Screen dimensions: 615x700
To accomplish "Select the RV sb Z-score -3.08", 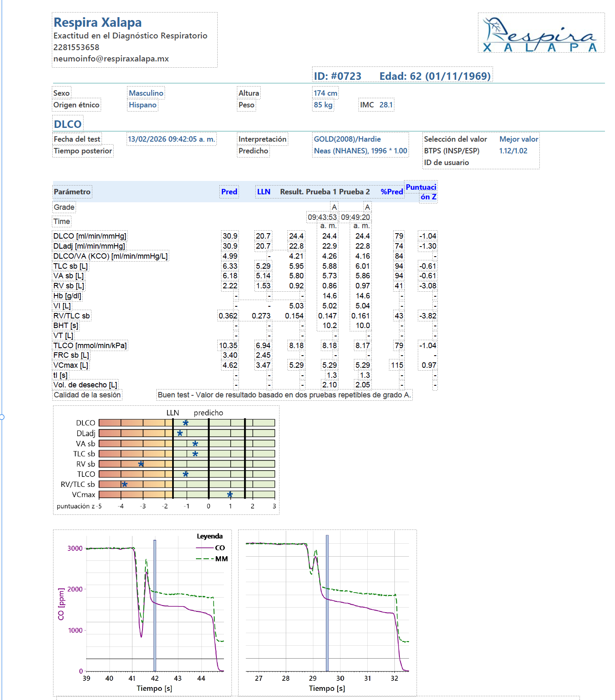I will pos(428,286).
